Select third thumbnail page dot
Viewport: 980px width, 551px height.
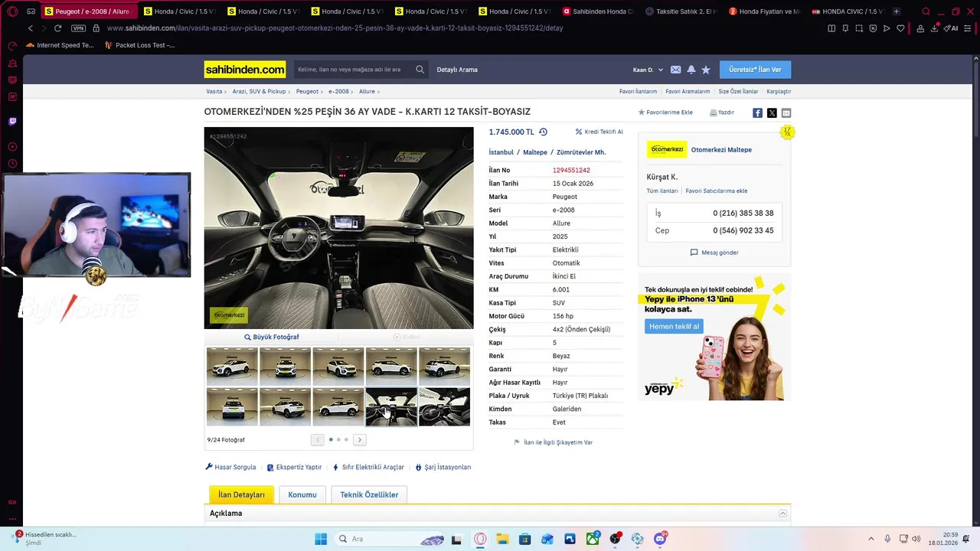point(346,439)
